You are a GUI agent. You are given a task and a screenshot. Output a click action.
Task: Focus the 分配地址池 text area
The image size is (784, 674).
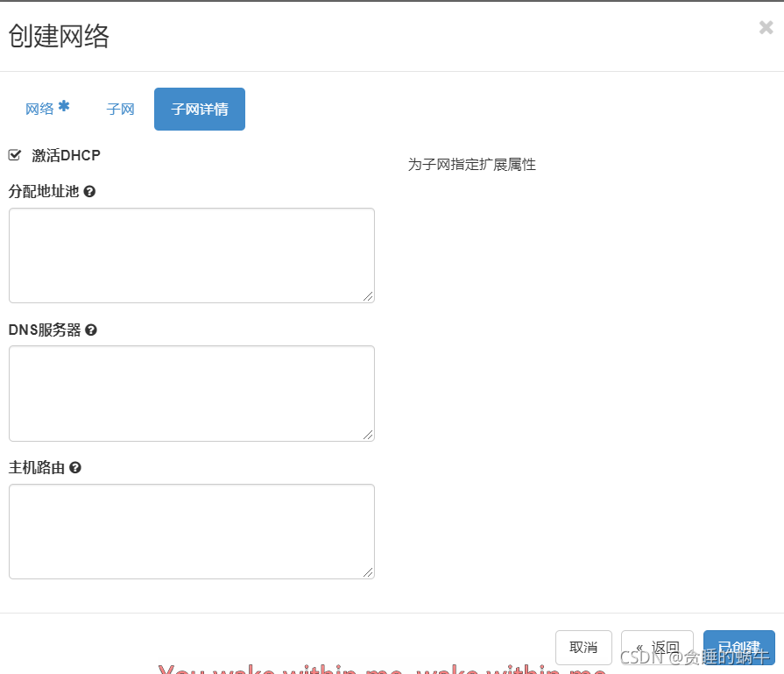coord(192,256)
